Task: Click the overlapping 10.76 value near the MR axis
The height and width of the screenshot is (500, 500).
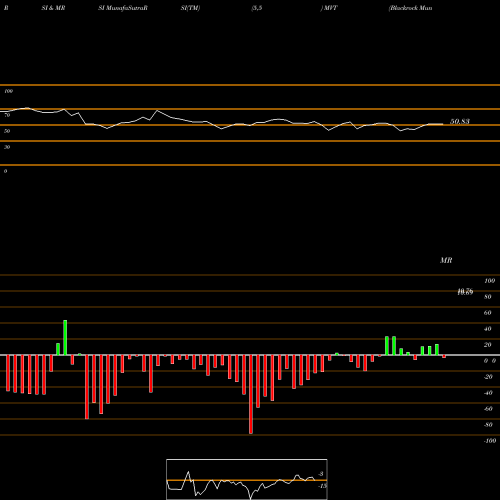Action: tap(465, 292)
